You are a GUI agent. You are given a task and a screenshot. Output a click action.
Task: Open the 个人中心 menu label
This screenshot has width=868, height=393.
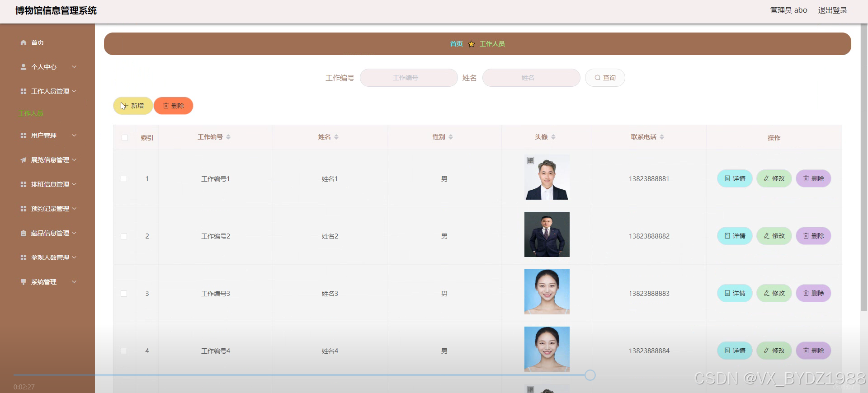[x=44, y=67]
